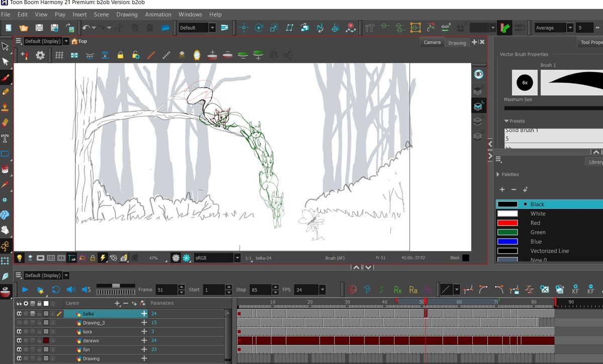Expand the fon layer plus button

click(x=144, y=349)
